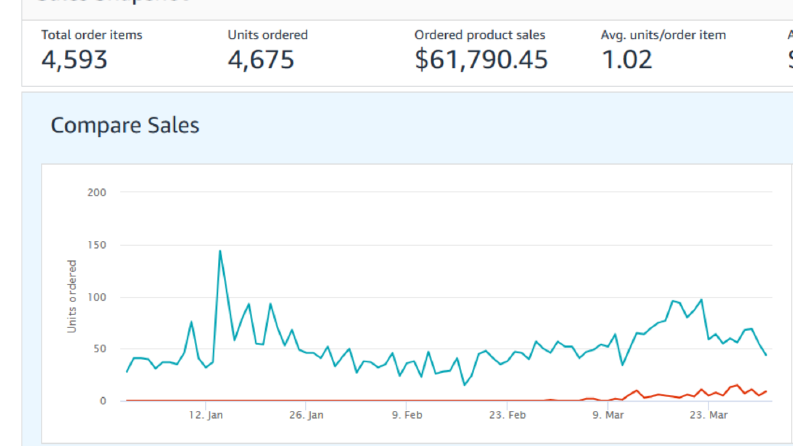Image resolution: width=793 pixels, height=446 pixels.
Task: Select the 1.02 average units value
Action: (627, 60)
